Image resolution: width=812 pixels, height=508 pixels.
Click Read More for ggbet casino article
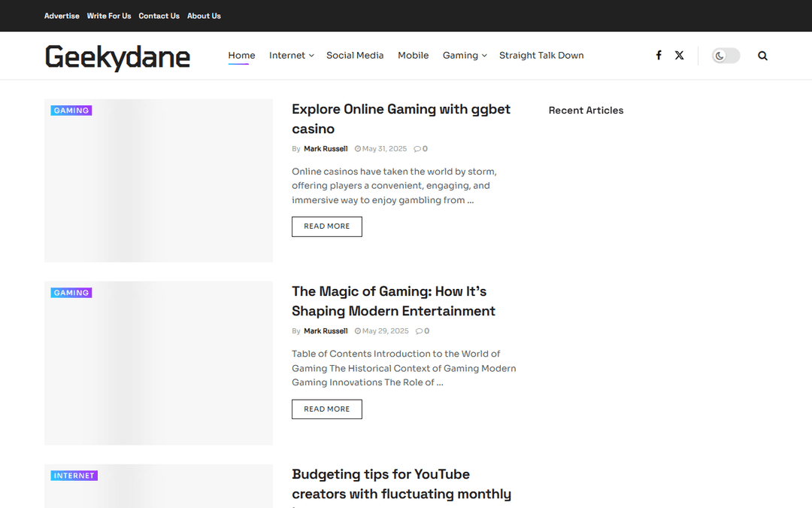pyautogui.click(x=327, y=227)
